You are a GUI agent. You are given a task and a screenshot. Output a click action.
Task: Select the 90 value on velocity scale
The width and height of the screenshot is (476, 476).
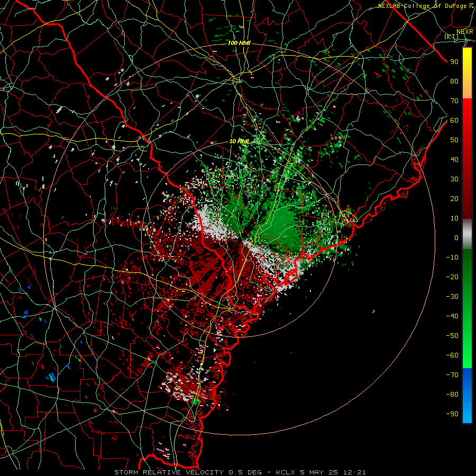click(454, 62)
